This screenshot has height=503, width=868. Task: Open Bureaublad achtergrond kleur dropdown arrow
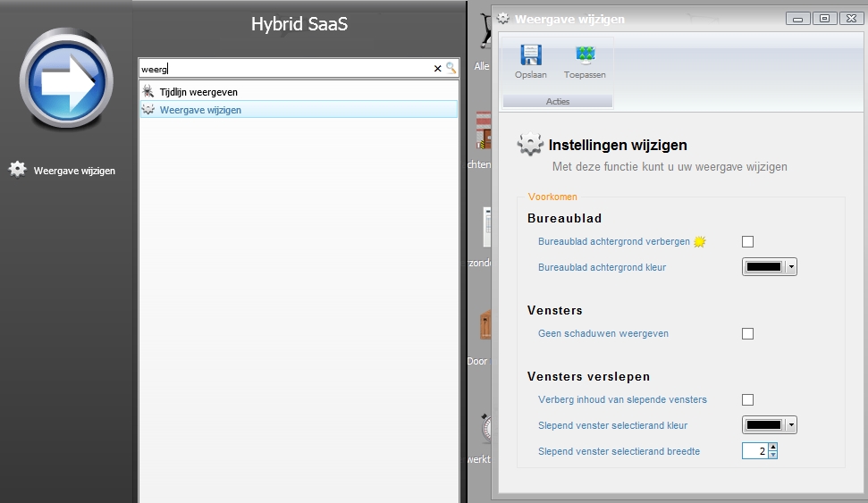[x=791, y=267]
